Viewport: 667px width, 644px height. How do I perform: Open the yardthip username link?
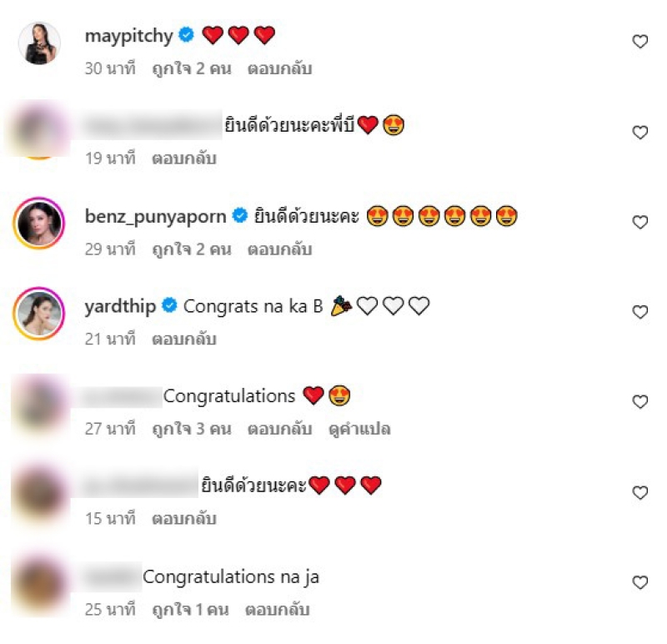pos(120,306)
